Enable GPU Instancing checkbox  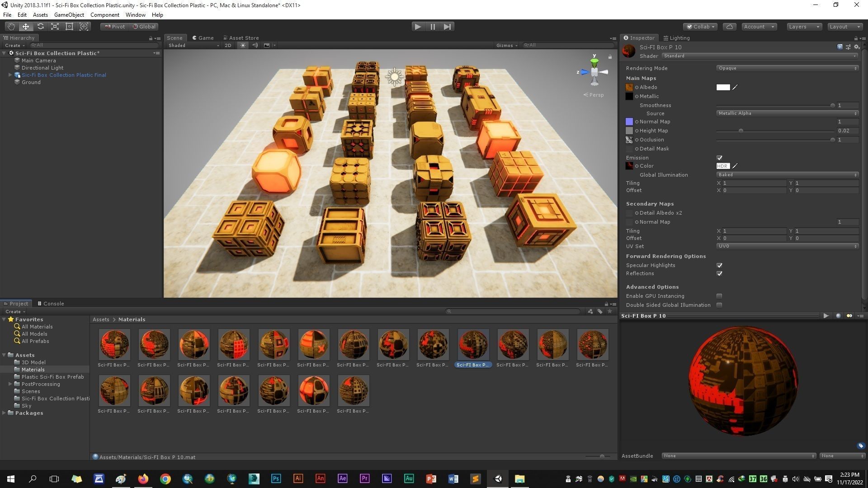[719, 296]
